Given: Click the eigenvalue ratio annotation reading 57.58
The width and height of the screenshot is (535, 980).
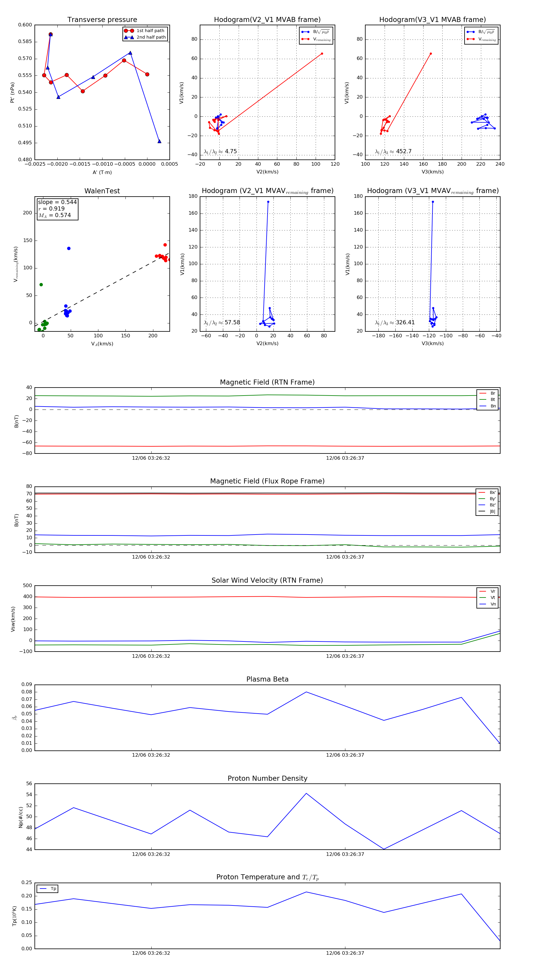Looking at the screenshot, I should click(222, 323).
